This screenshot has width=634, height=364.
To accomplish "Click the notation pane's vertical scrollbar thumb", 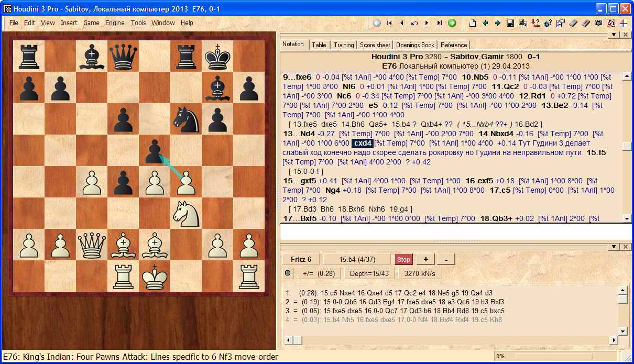I will (x=626, y=147).
